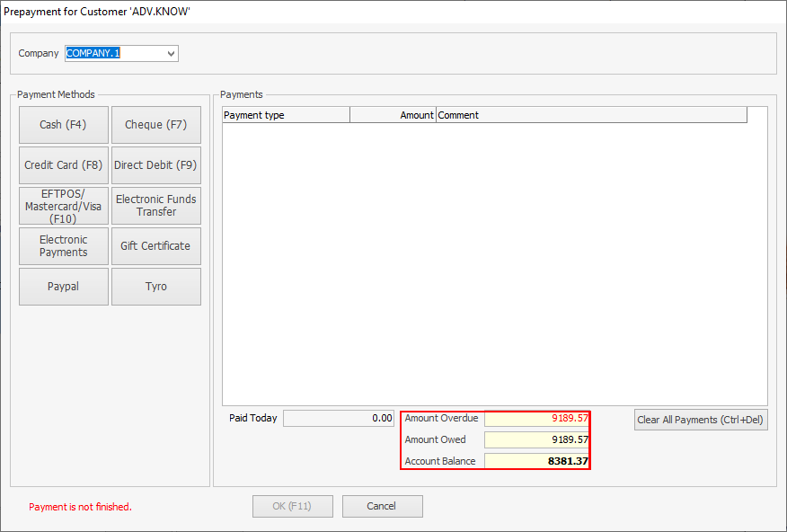Sort by the Payment type column header
The height and width of the screenshot is (532, 787).
coord(285,114)
